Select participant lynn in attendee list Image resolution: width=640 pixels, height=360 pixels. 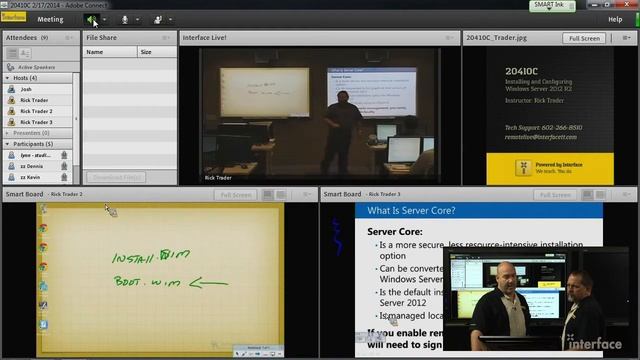[x=38, y=155]
